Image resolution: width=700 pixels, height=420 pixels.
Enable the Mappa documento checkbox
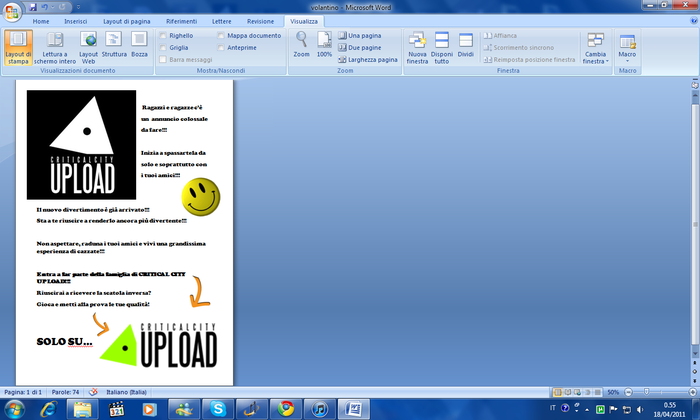[249, 35]
